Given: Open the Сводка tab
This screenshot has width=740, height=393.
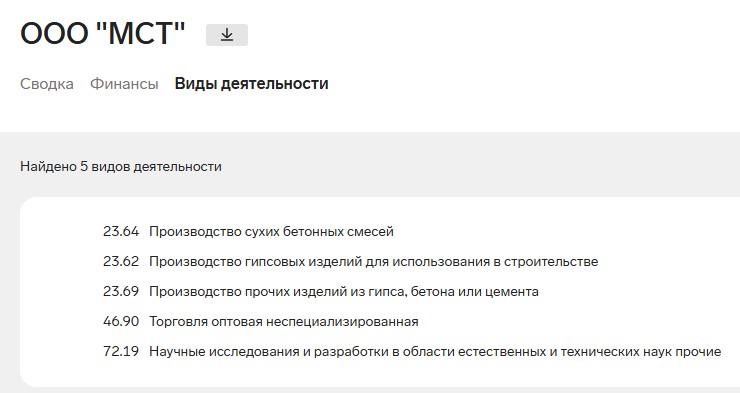Looking at the screenshot, I should (47, 84).
